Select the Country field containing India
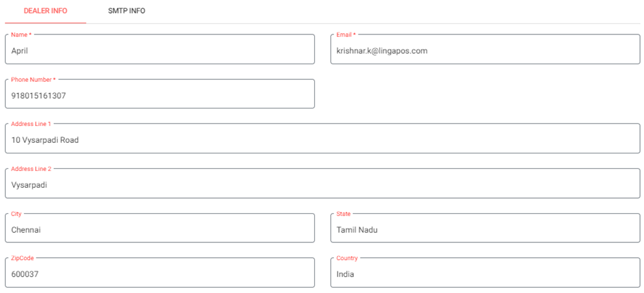This screenshot has height=293, width=644. 485,274
